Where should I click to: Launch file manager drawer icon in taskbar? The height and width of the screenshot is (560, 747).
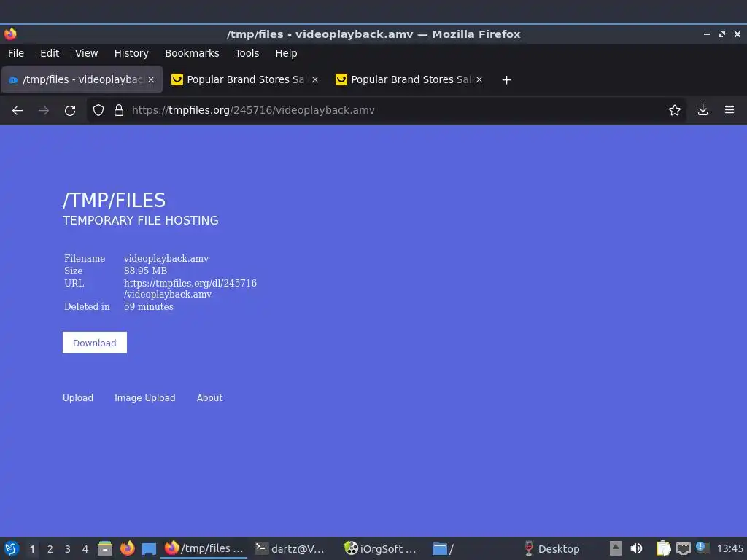[105, 548]
